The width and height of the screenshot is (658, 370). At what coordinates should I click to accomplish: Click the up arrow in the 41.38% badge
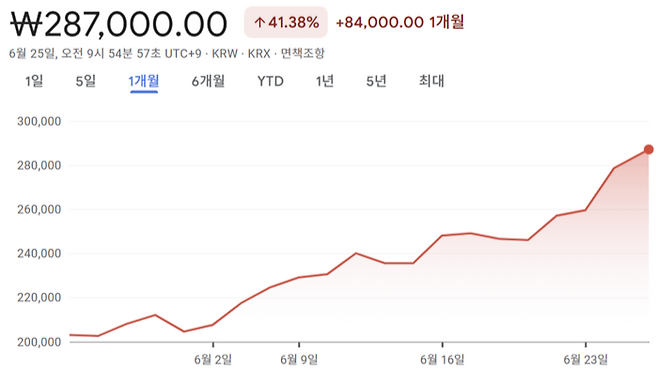(x=259, y=22)
